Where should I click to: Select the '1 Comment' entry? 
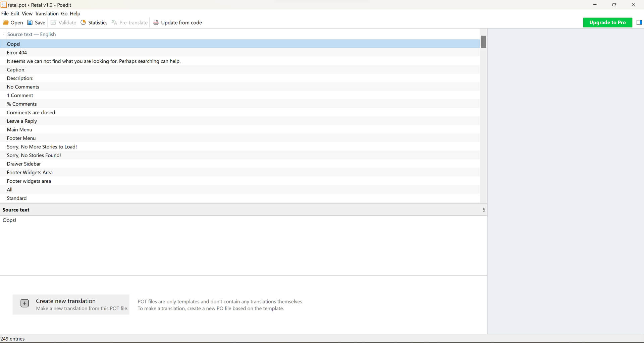(240, 95)
